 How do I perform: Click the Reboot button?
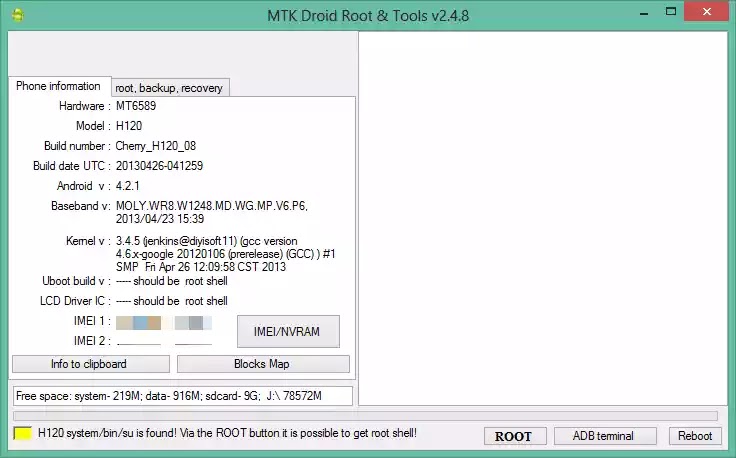pos(695,436)
